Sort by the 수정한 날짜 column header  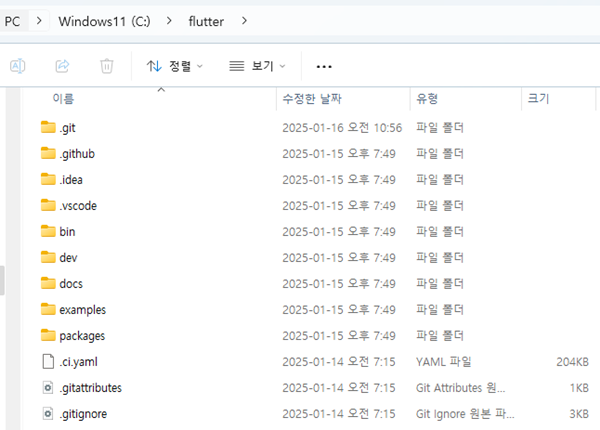pos(312,99)
